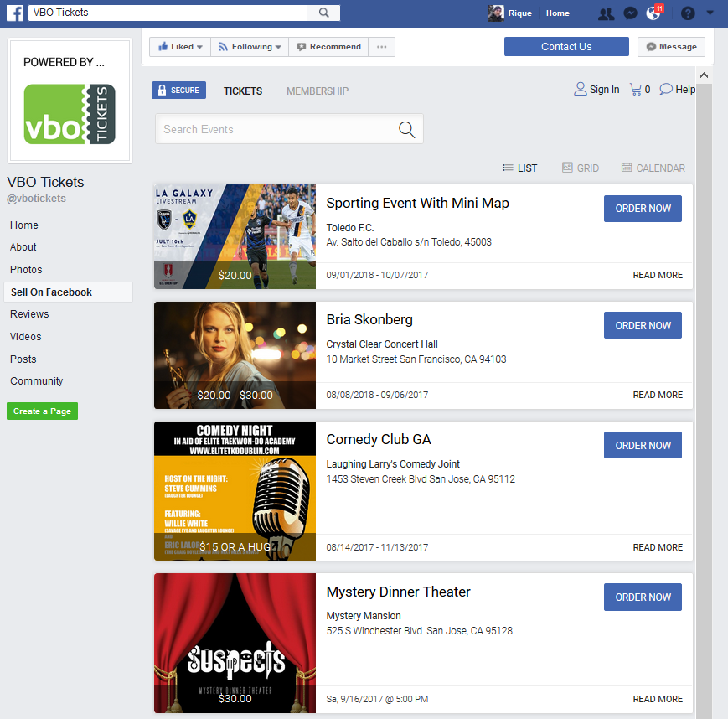
Task: Click the vertical scrollbar track
Action: point(704,400)
